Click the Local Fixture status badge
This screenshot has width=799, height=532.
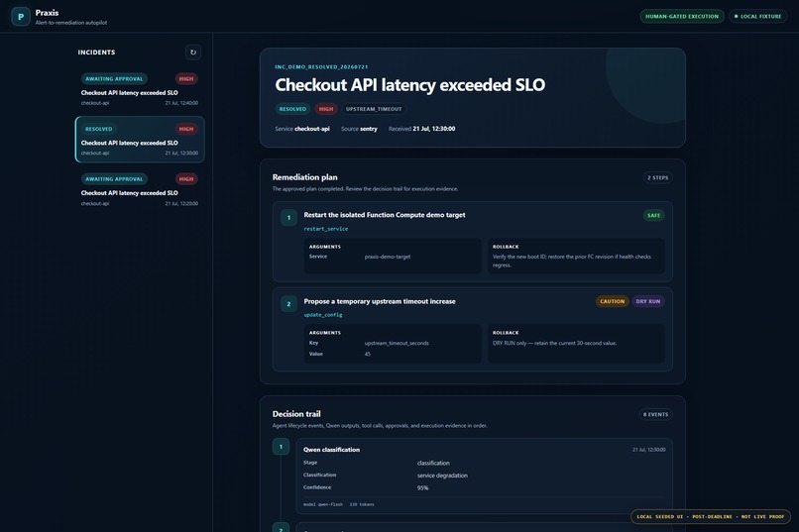pyautogui.click(x=757, y=16)
